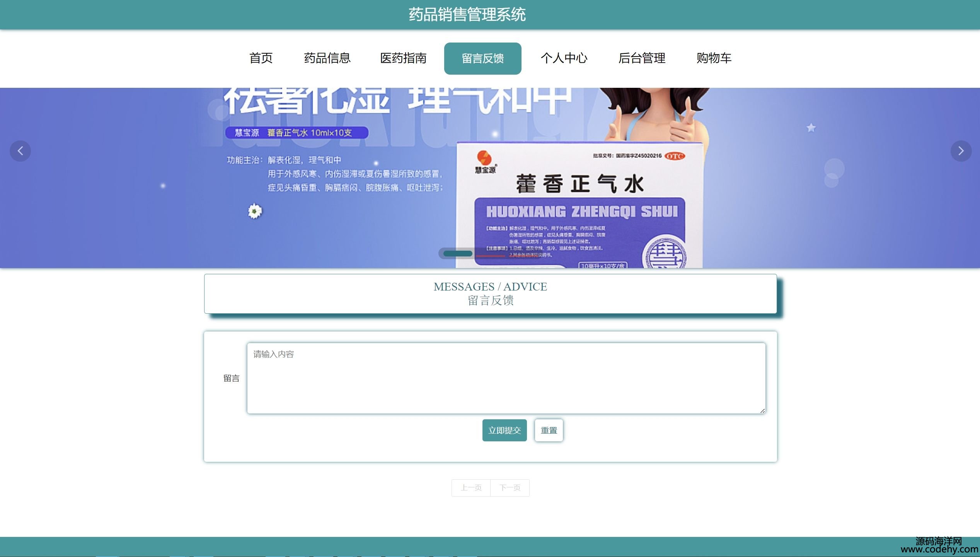The height and width of the screenshot is (557, 980).
Task: Show the previous carousel banner slide
Action: (20, 151)
